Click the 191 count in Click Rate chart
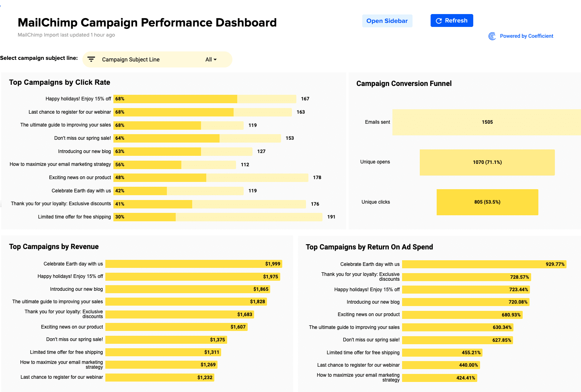Image resolution: width=581 pixels, height=392 pixels. coord(331,217)
